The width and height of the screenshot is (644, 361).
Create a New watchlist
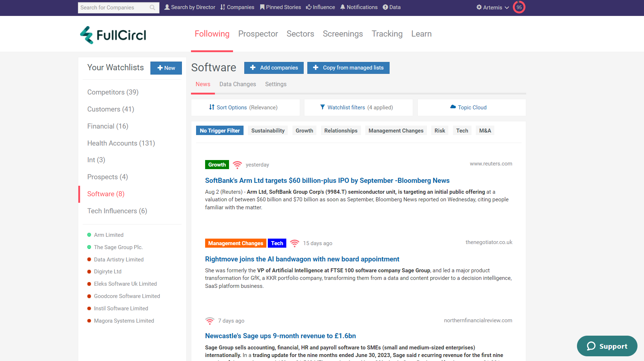coord(166,68)
